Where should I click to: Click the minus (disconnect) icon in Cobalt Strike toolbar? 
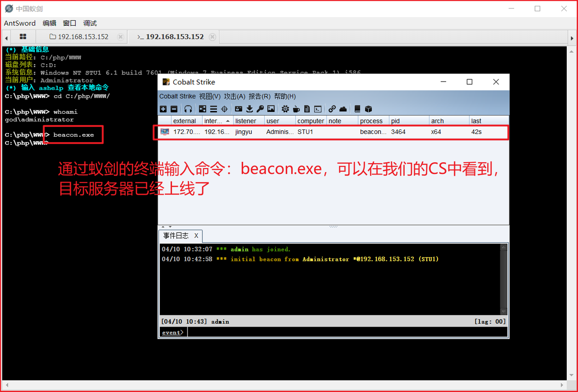coord(174,109)
